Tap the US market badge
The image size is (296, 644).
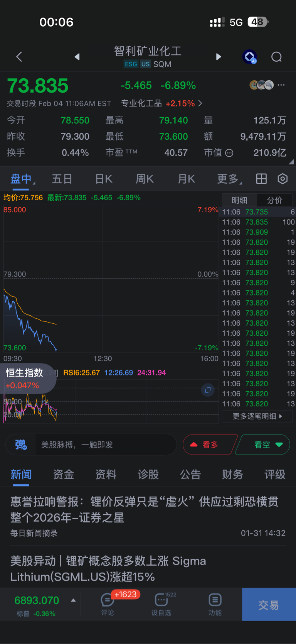coord(145,64)
